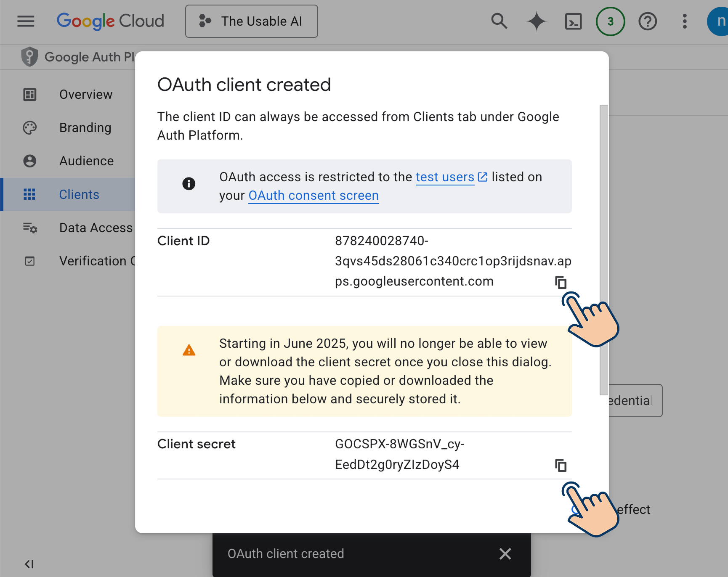The height and width of the screenshot is (577, 728).
Task: Click the Audience person icon
Action: [x=29, y=161]
